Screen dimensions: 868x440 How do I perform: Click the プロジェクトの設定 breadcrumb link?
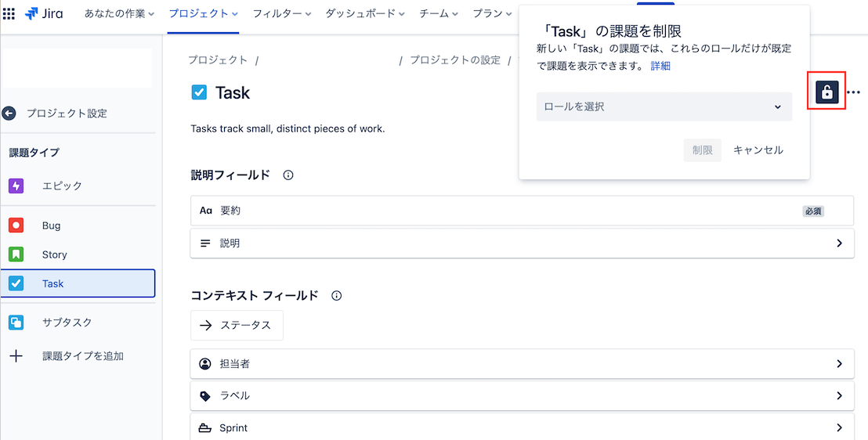tap(455, 60)
